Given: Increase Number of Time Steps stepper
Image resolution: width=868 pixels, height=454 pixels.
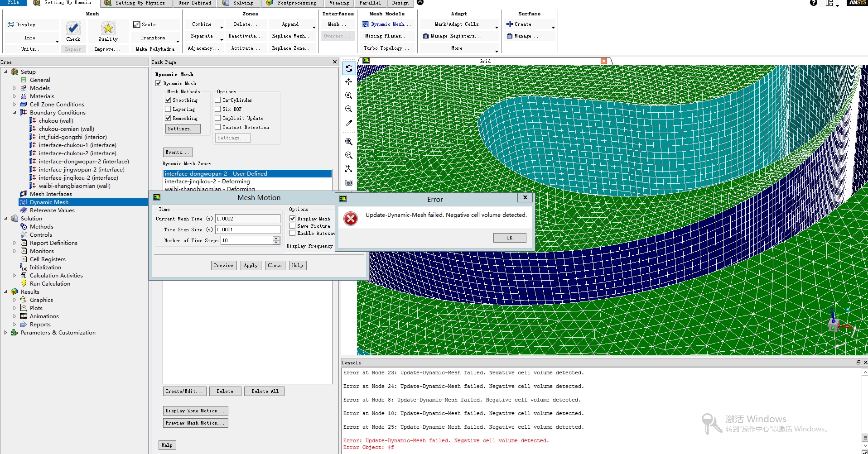Looking at the screenshot, I should (x=276, y=239).
